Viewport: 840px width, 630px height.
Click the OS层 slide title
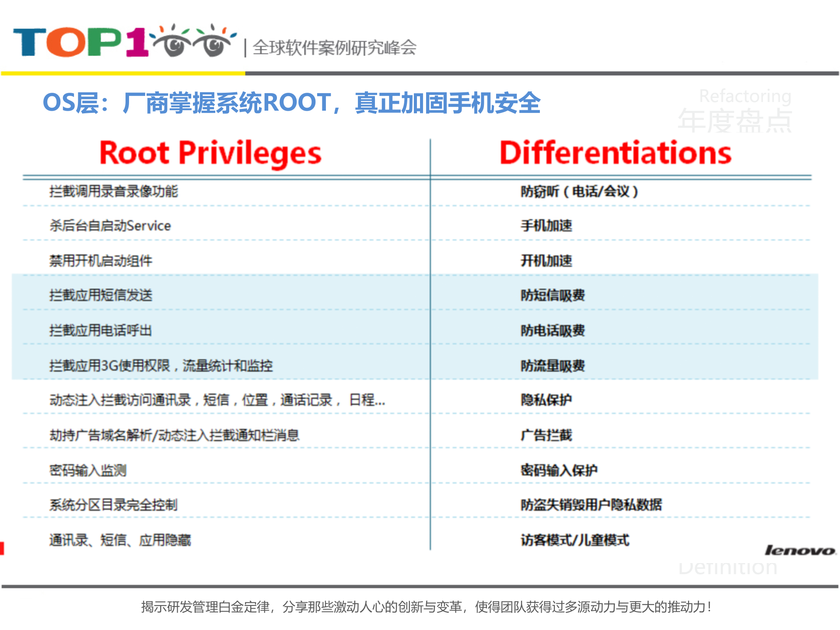[x=292, y=103]
